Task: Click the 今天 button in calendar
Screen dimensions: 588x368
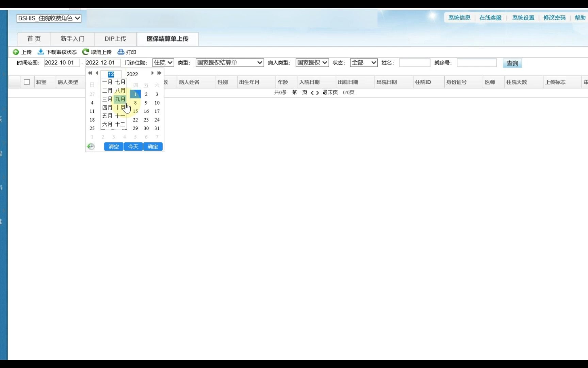Action: (x=133, y=147)
